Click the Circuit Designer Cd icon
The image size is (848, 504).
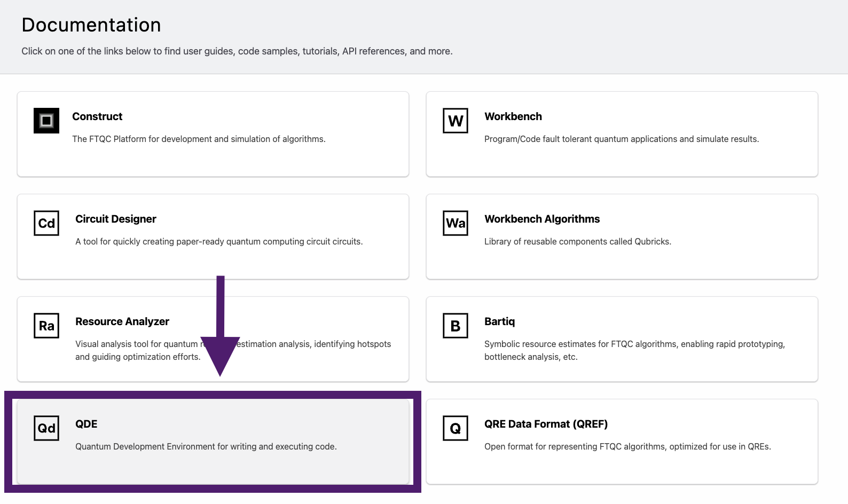click(46, 223)
